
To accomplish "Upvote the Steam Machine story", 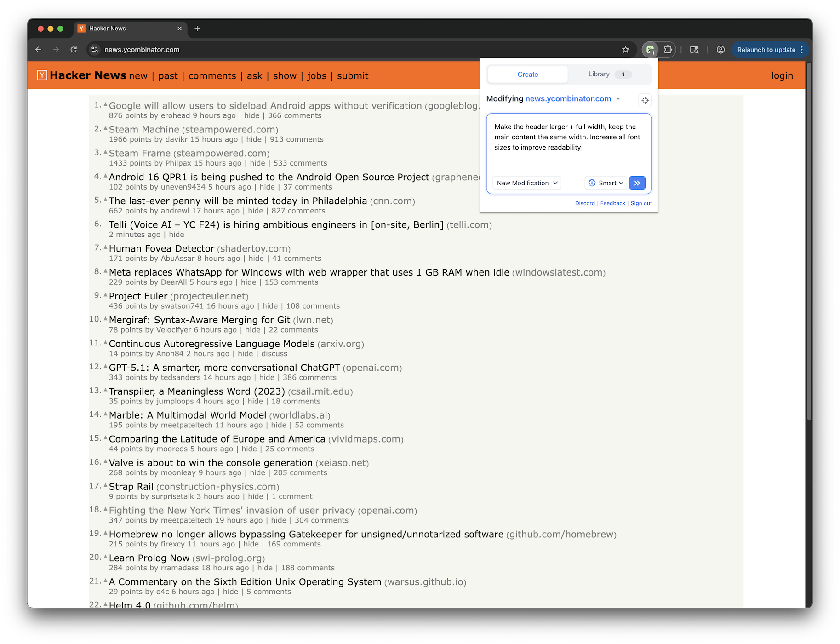I will point(104,128).
